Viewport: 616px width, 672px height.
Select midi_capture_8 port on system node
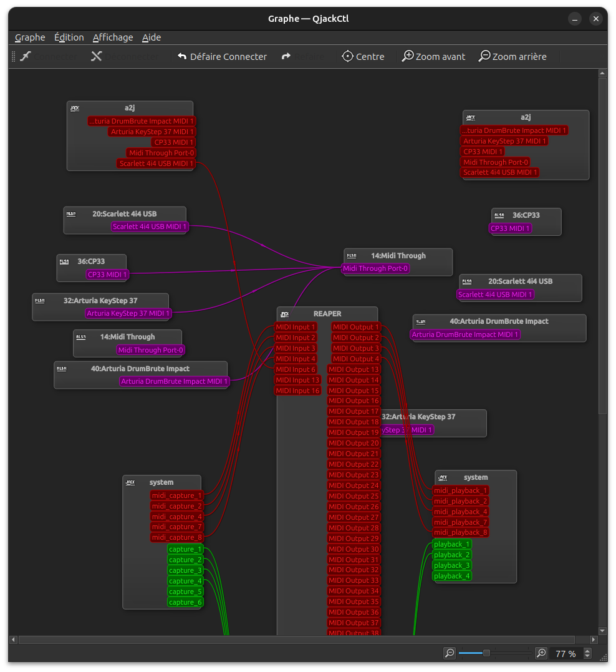click(176, 537)
